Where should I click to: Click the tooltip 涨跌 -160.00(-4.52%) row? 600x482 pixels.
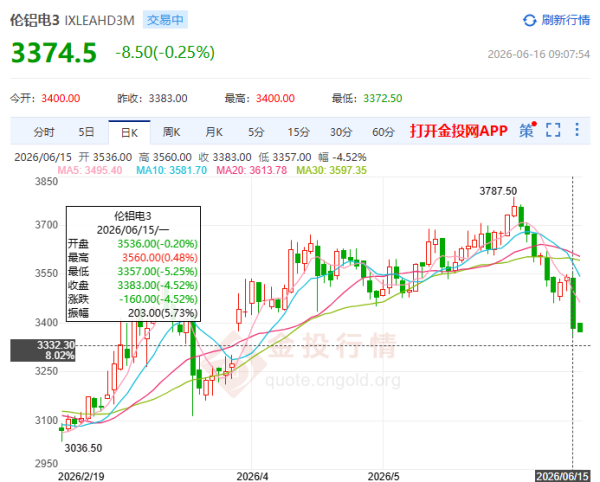[x=133, y=299]
